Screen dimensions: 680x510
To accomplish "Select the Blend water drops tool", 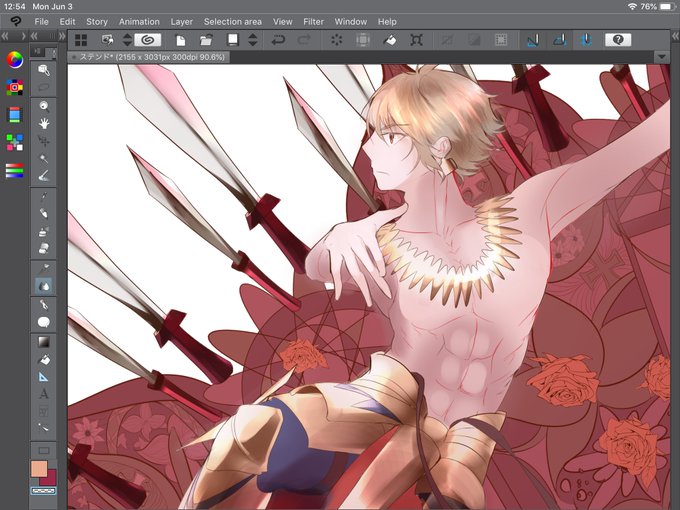I will 44,286.
